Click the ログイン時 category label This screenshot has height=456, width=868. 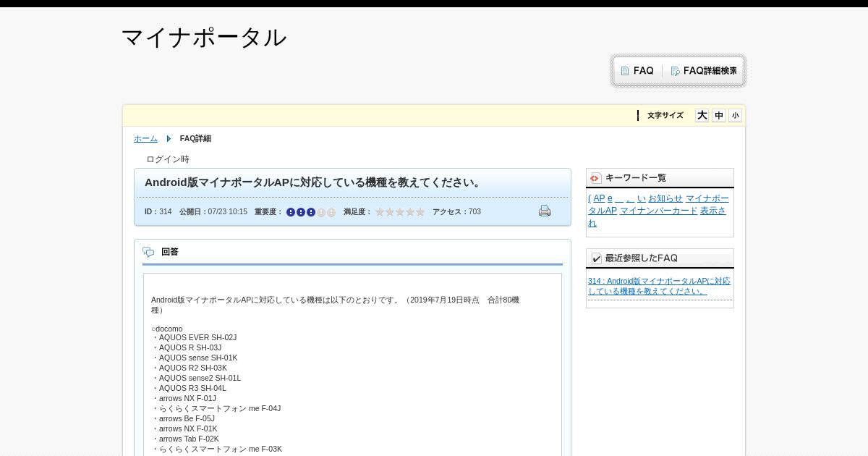(168, 159)
